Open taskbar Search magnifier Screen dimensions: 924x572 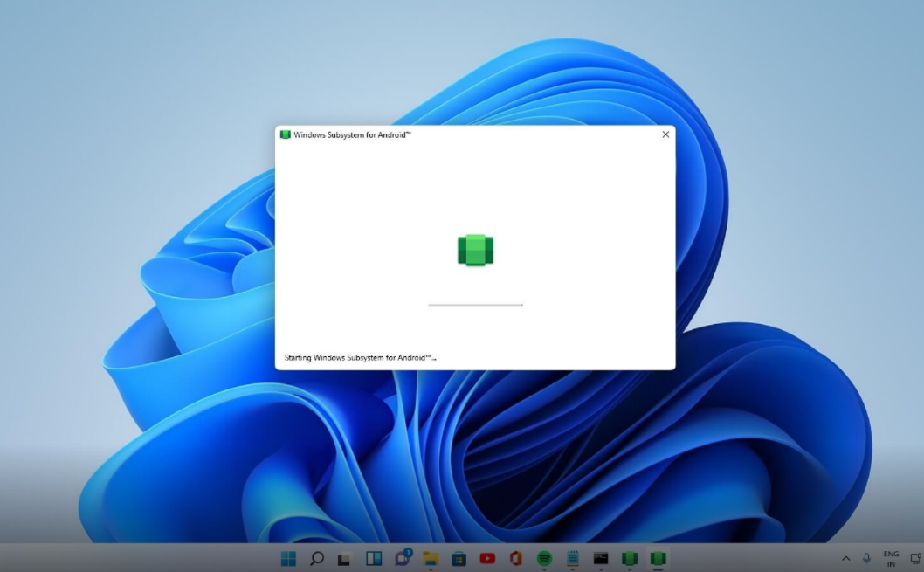[317, 558]
